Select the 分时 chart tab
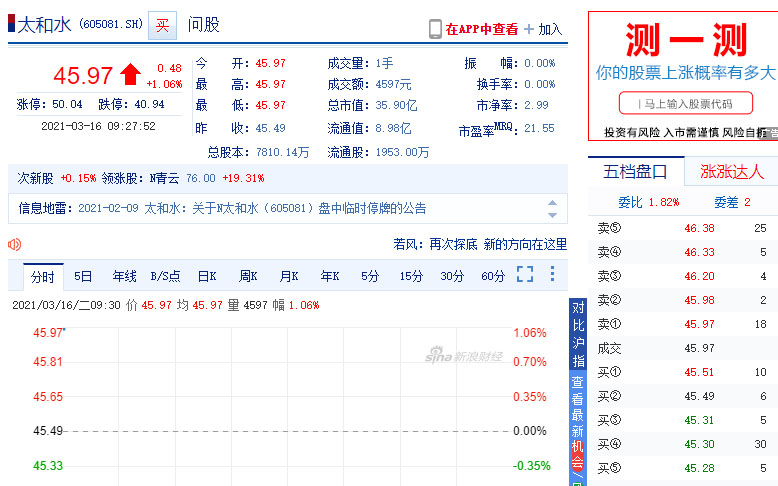778x486 pixels. click(43, 277)
